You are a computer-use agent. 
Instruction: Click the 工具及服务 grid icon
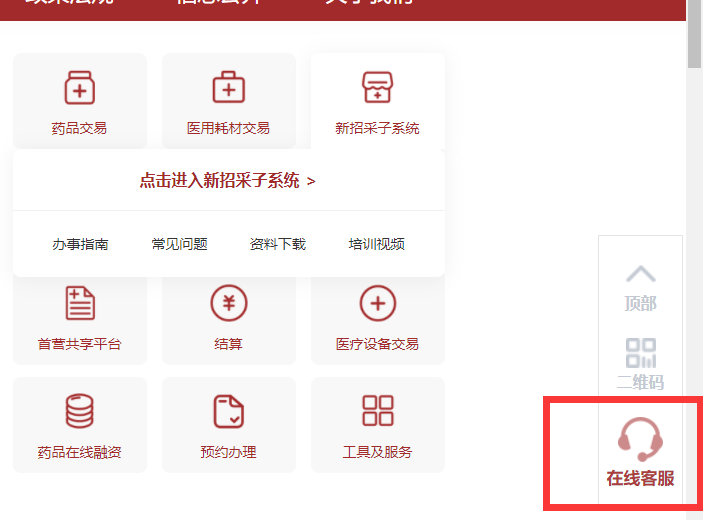pos(377,411)
